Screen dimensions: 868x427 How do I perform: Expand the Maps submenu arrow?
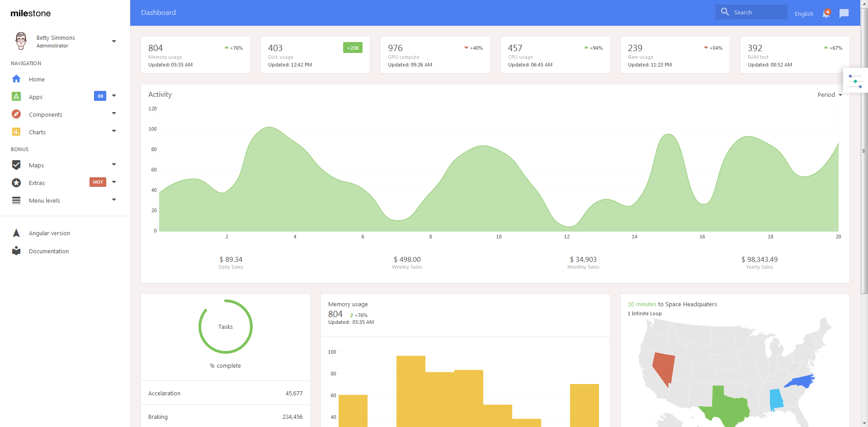point(114,164)
